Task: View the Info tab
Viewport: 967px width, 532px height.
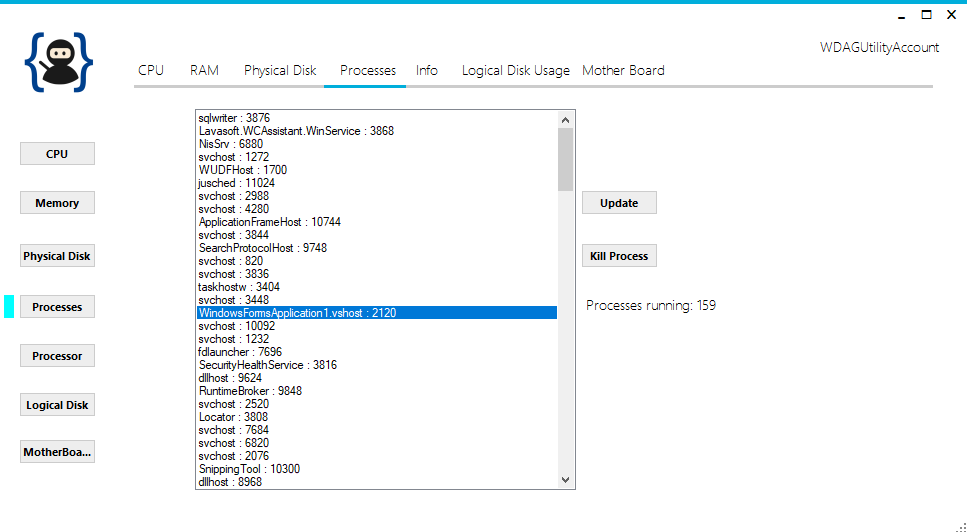Action: pos(427,70)
